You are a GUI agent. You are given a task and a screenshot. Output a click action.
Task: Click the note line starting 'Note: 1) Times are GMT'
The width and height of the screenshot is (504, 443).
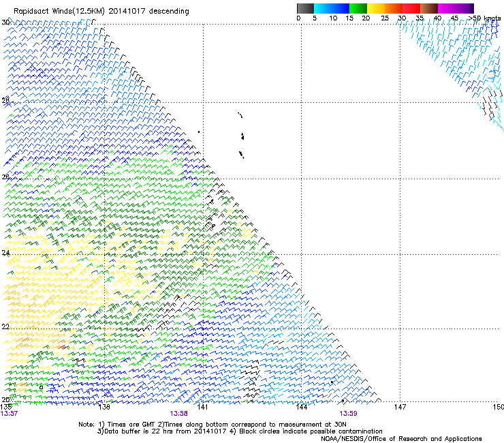point(212,425)
